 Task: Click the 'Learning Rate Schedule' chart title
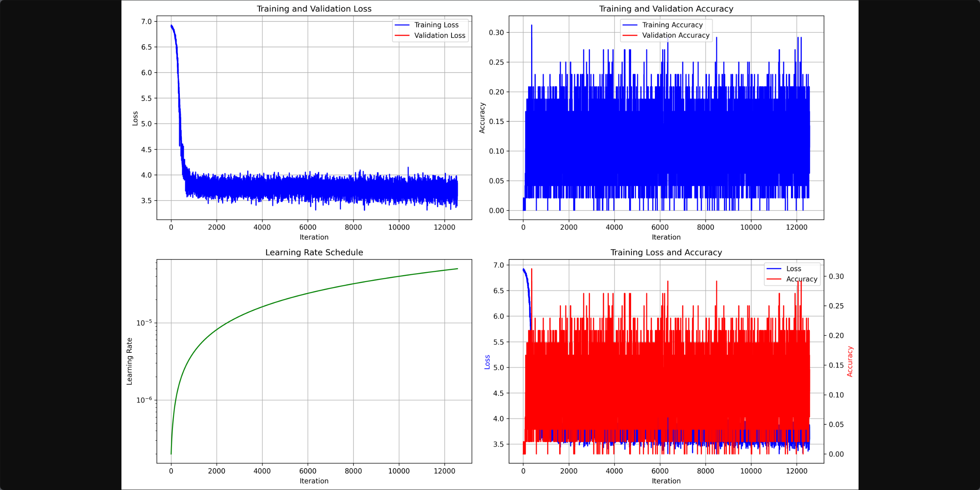(314, 252)
